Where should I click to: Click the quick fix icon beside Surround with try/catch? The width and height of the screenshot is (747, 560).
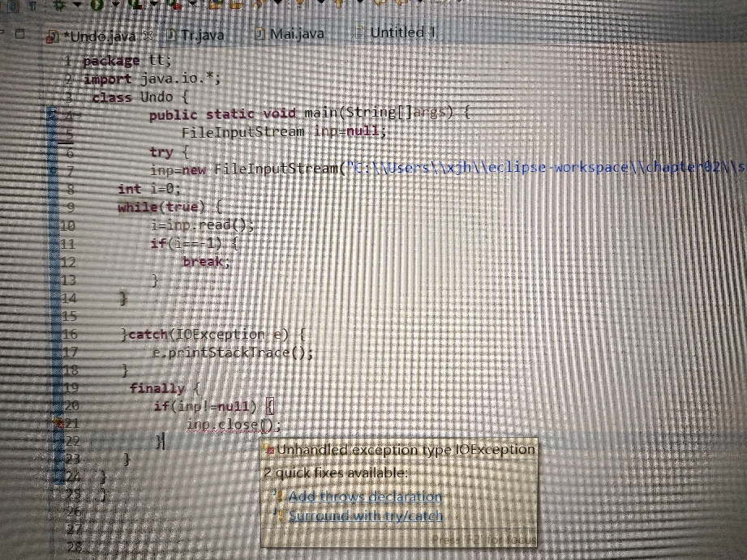[279, 515]
